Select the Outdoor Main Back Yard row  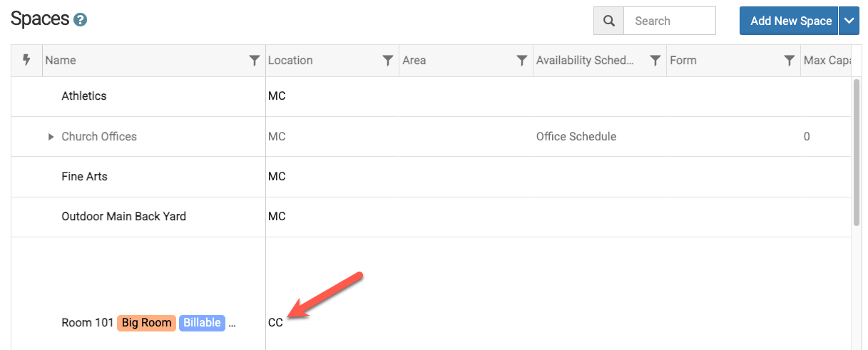pyautogui.click(x=432, y=217)
